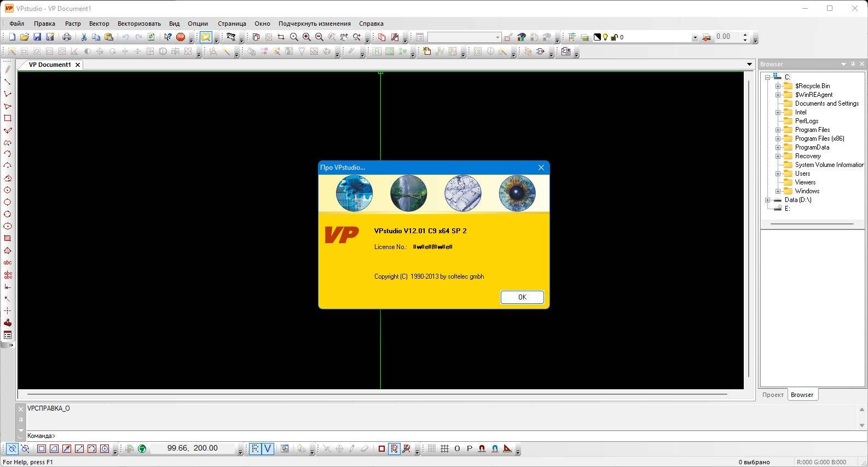Toggle the layer lightbulb visibility icon
868x467 pixels.
605,37
